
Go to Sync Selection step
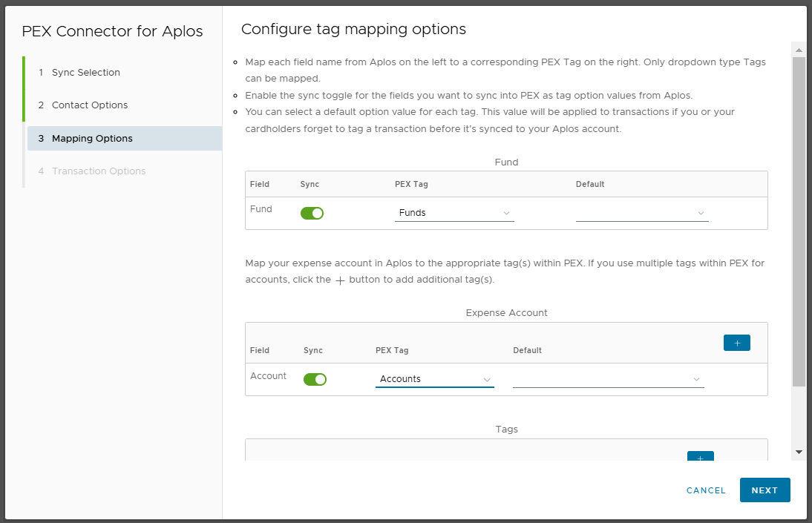[85, 73]
